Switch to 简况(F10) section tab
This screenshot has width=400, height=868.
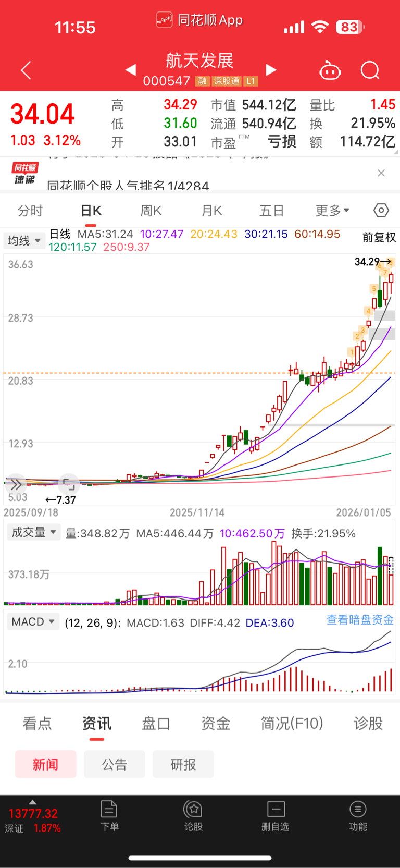pos(292,723)
